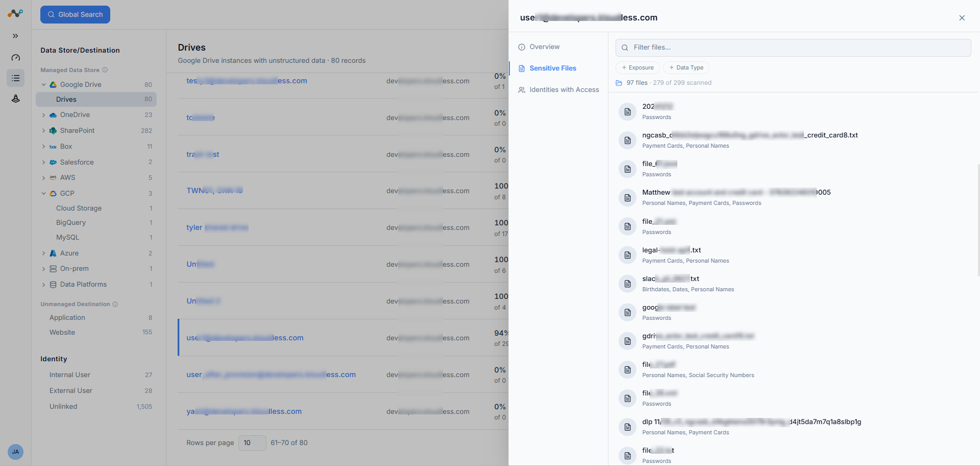
Task: Open Unlinked identities
Action: click(63, 406)
